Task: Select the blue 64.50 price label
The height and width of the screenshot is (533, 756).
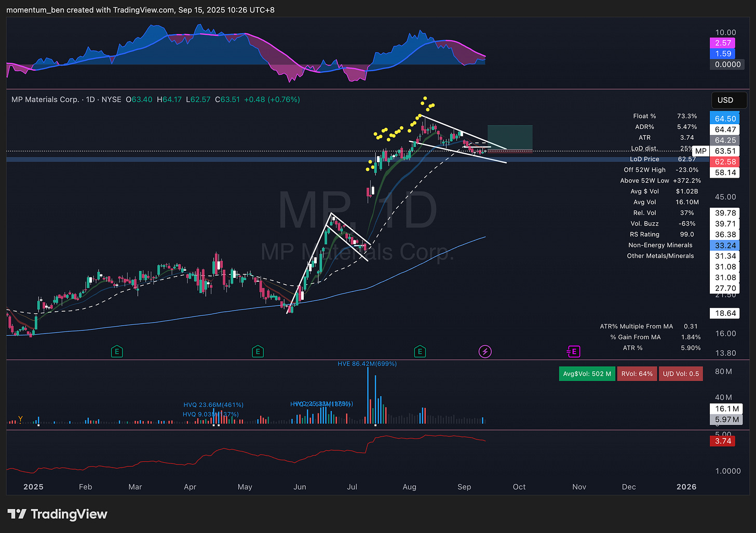Action: coord(725,119)
